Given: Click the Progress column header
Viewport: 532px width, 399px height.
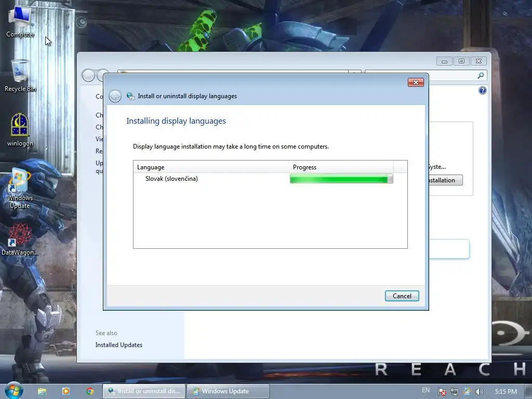Looking at the screenshot, I should pos(341,167).
